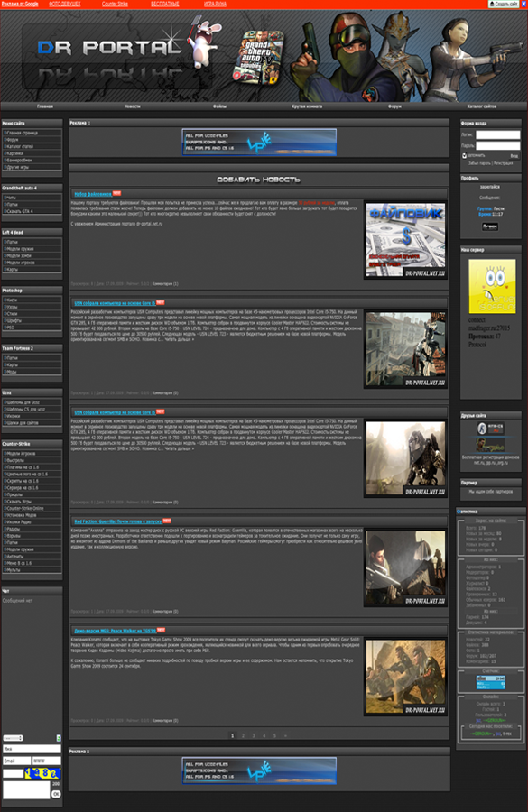Open Баннерообмен in site menu

(x=32, y=160)
